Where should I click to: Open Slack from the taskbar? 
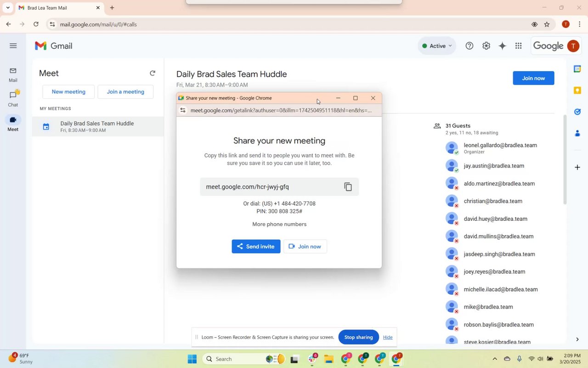tap(313, 359)
